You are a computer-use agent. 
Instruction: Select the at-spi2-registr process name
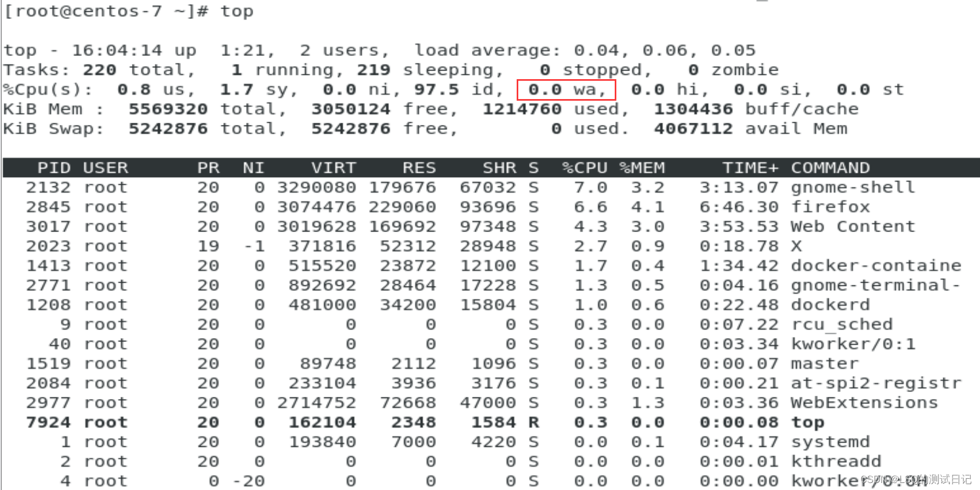click(876, 383)
